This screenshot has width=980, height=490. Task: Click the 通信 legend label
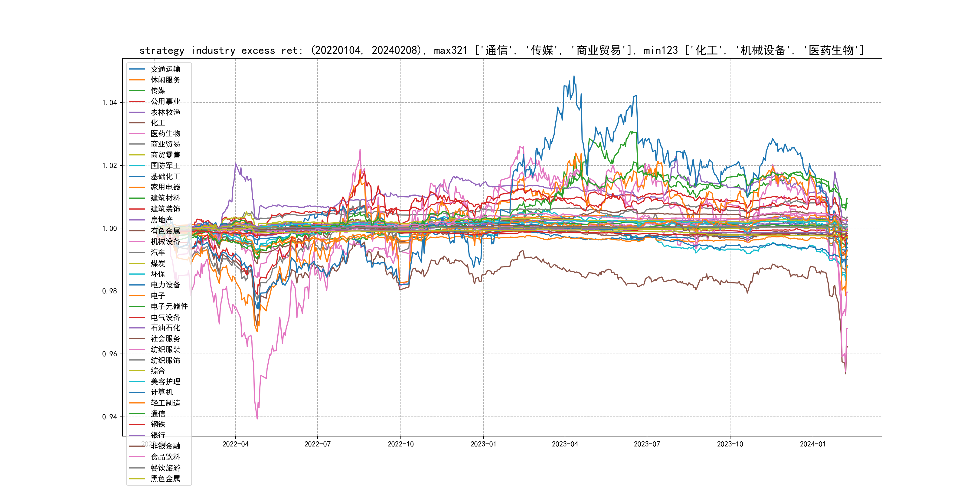[158, 413]
